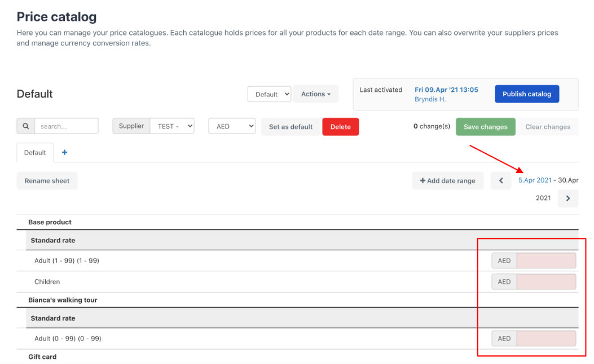The image size is (594, 364).
Task: Open the last activated date link
Action: pos(446,90)
